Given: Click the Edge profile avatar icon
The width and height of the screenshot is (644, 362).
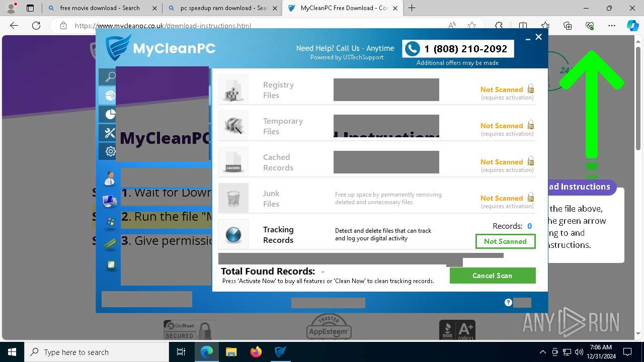Looking at the screenshot, I should [x=11, y=8].
